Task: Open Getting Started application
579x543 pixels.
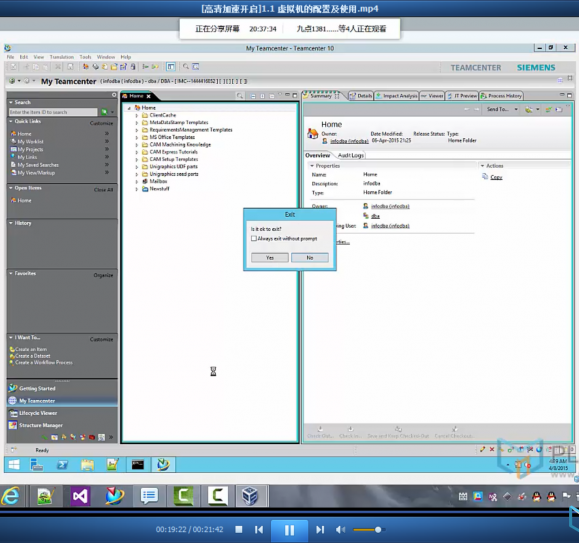Action: coord(37,388)
